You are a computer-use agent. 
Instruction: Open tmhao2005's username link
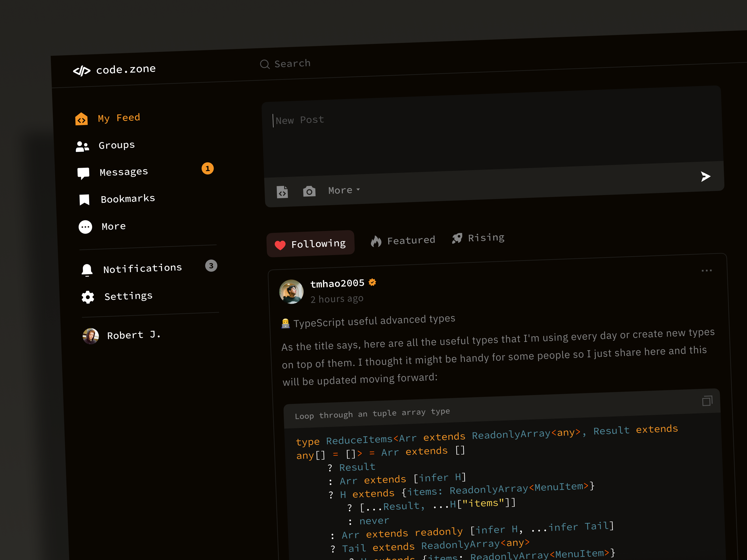point(337,283)
